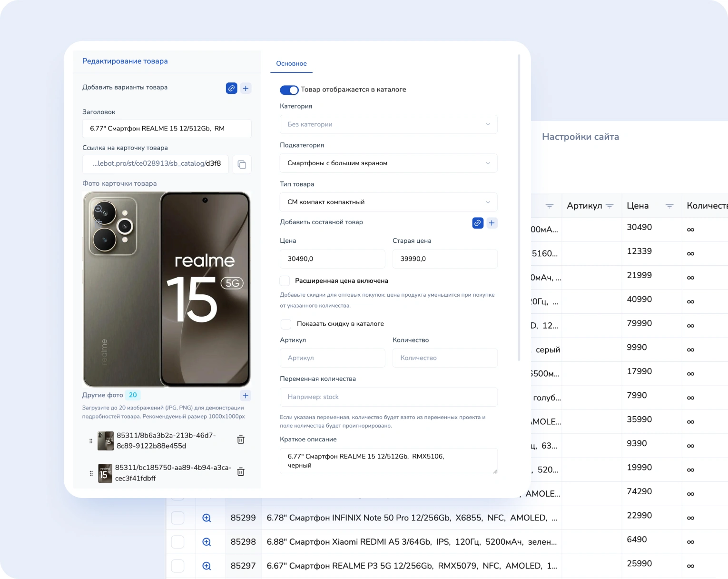
Task: Click the link icon beside 'Добавить варианты товара'
Action: [231, 88]
